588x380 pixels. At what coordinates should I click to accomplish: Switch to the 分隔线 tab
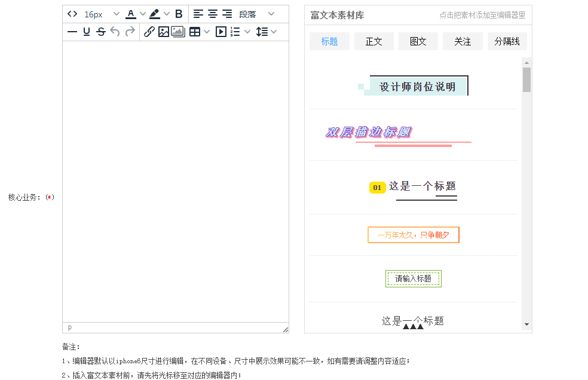(x=507, y=41)
